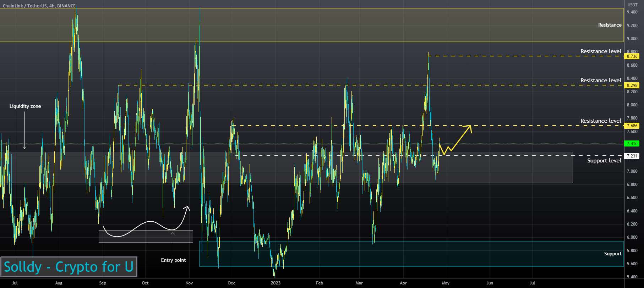Click 6.400 on the price axis
Image resolution: width=644 pixels, height=288 pixels.
(632, 211)
